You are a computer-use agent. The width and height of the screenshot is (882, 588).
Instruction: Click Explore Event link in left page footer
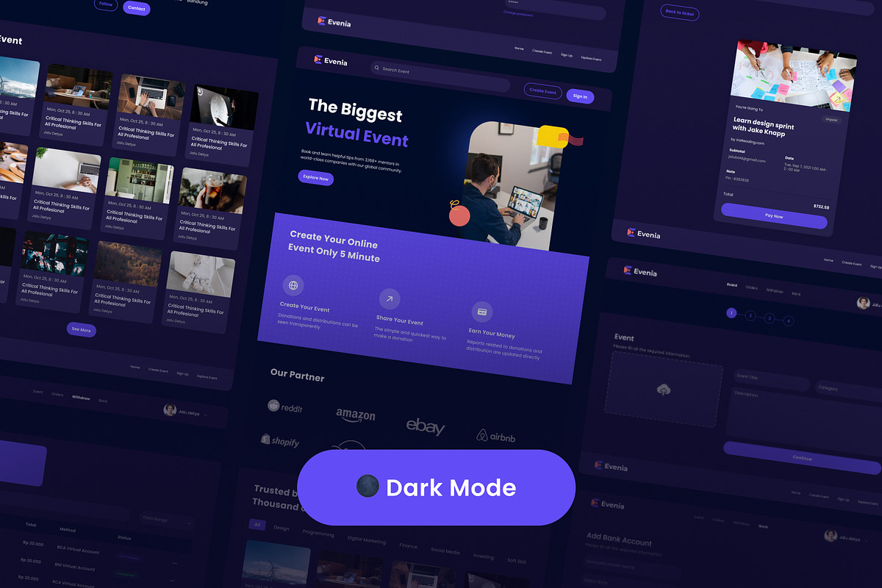207,377
